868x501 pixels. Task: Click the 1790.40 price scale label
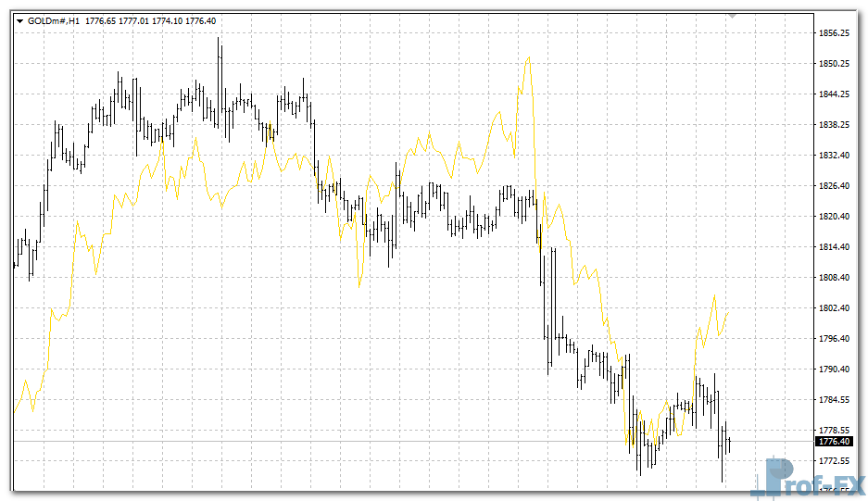click(x=835, y=369)
